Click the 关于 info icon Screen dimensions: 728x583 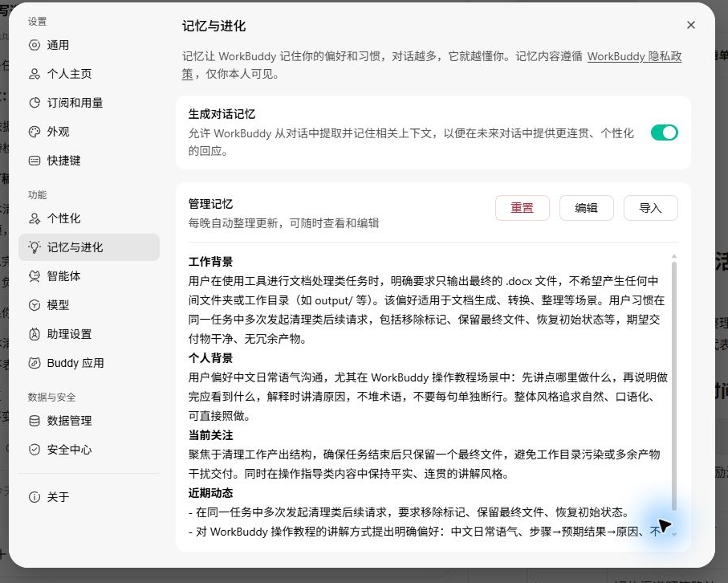click(35, 497)
